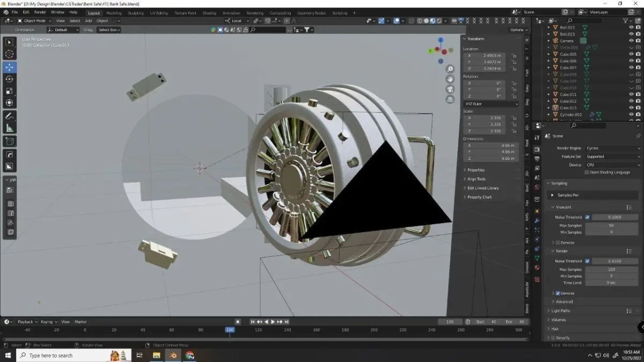Open the Render menu
644x362 pixels.
pyautogui.click(x=40, y=12)
